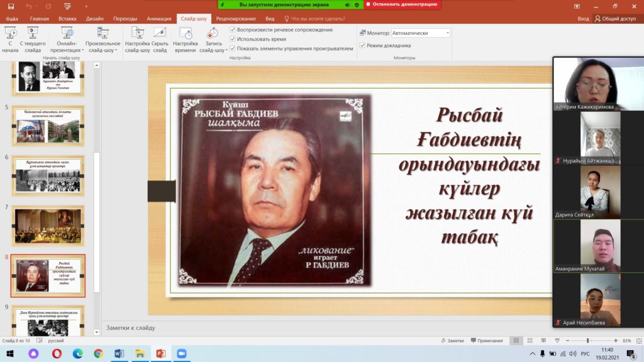This screenshot has width=644, height=362.
Task: Click русский language indicator
Action: pyautogui.click(x=56, y=341)
